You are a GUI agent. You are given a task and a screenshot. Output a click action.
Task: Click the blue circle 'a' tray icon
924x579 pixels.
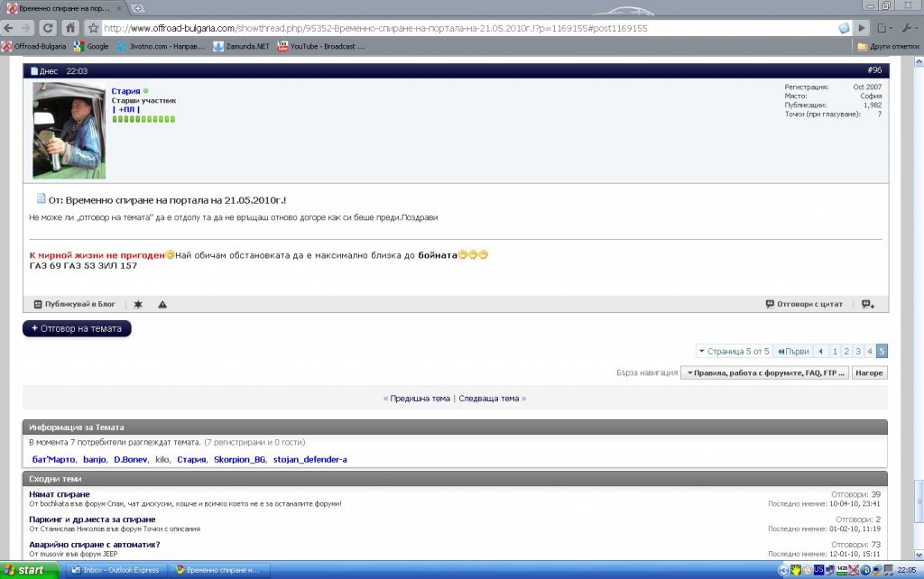coord(865,570)
